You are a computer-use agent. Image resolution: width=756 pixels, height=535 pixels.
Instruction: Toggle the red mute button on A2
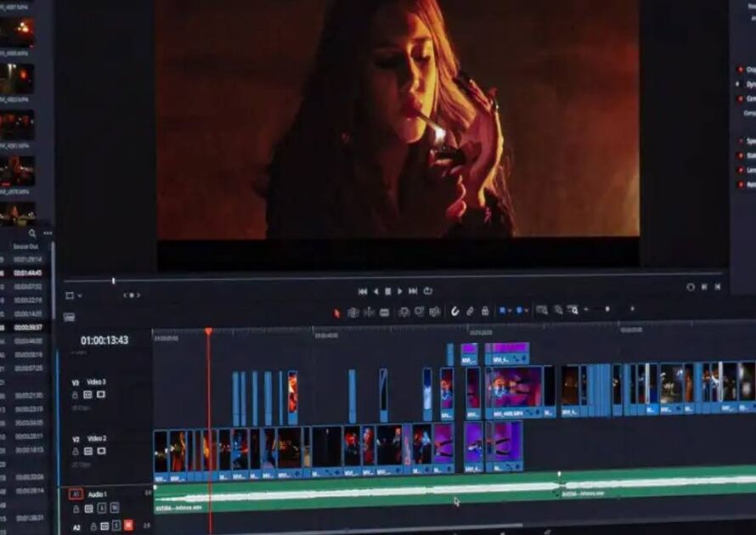coord(128,526)
